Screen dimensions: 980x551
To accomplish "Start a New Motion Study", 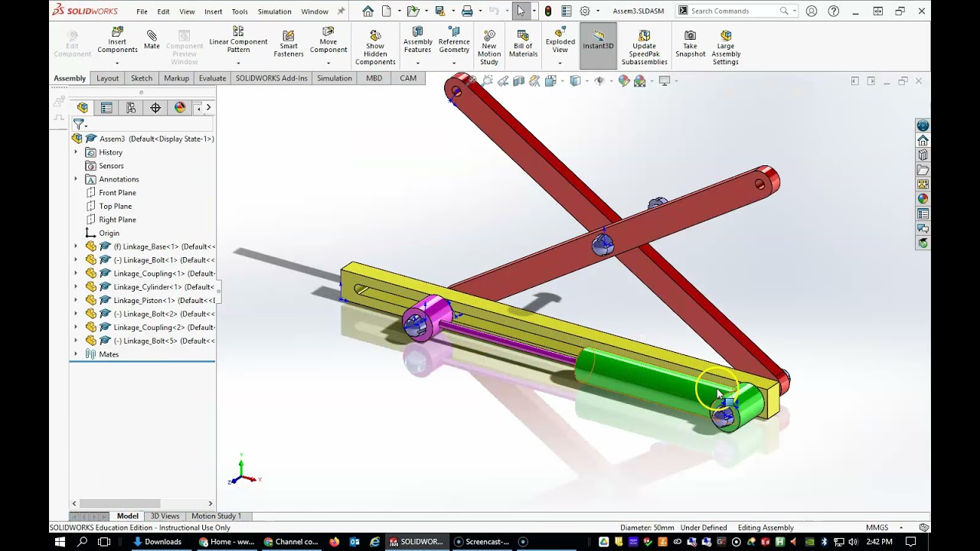I will point(489,47).
